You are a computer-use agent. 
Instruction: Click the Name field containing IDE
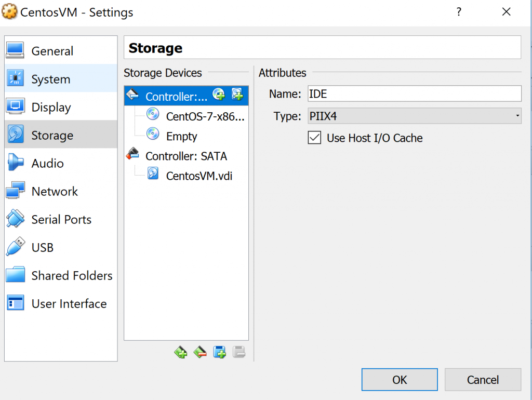[414, 94]
